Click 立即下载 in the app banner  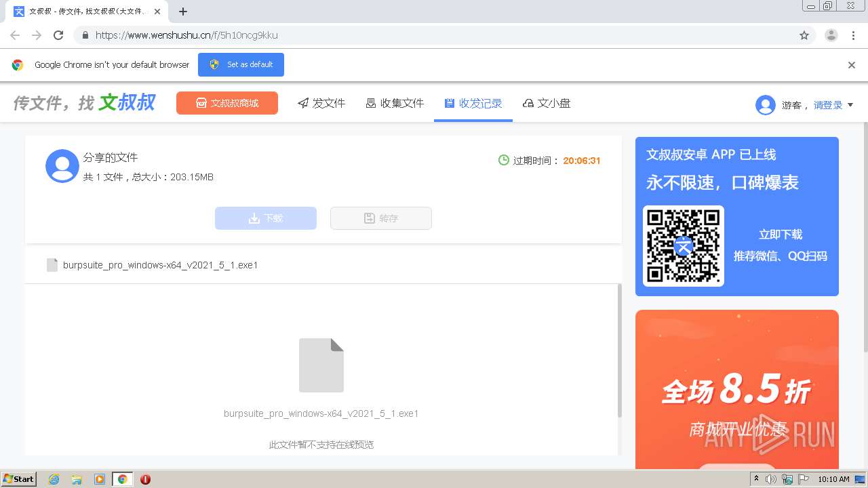(x=781, y=235)
